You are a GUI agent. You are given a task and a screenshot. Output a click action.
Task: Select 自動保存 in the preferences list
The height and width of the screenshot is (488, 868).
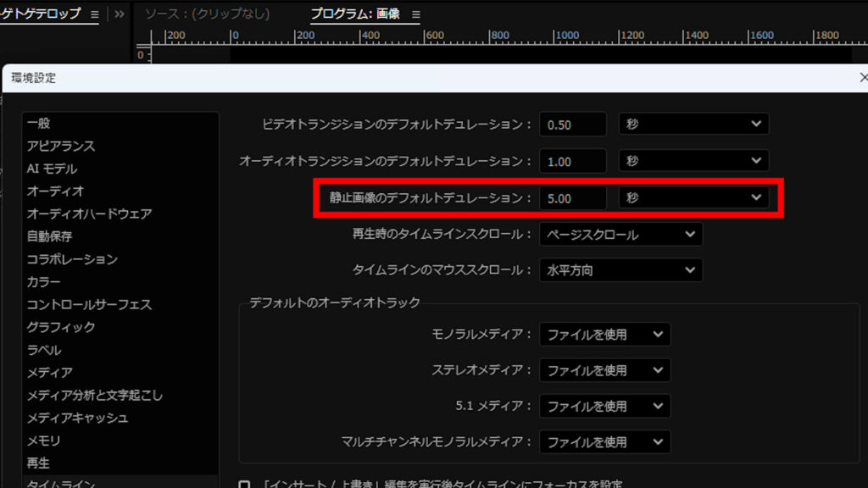[49, 236]
